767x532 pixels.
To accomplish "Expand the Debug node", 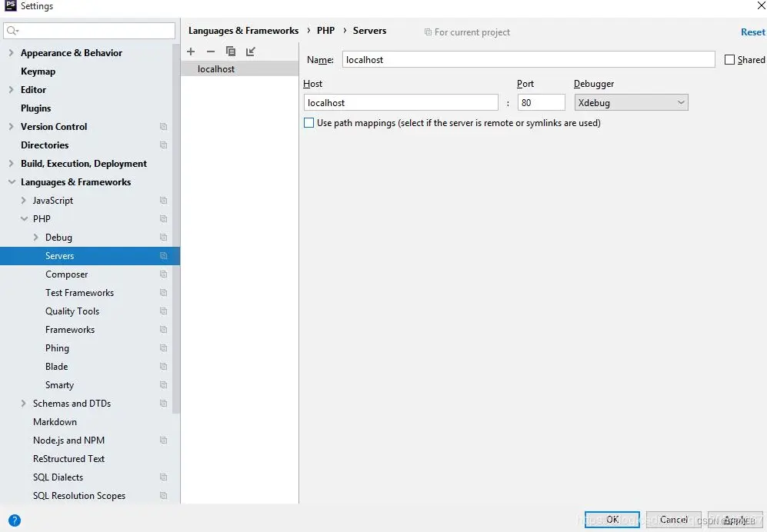I will coord(35,238).
